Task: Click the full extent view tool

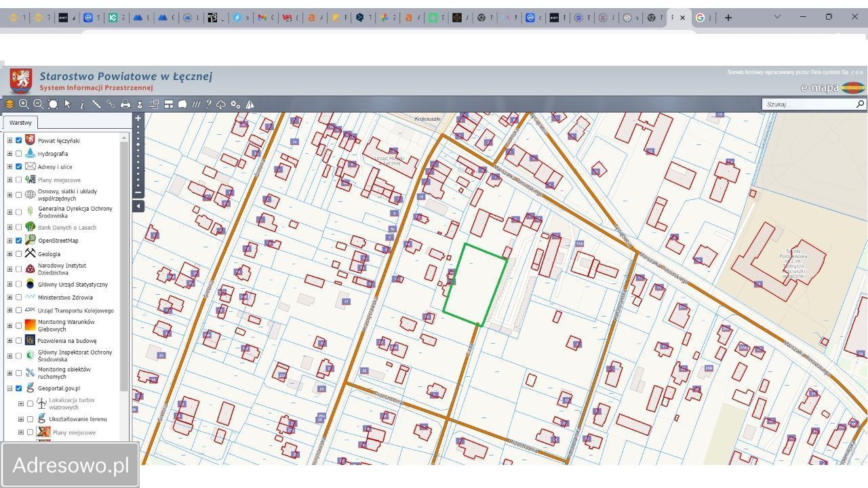Action: 53,104
